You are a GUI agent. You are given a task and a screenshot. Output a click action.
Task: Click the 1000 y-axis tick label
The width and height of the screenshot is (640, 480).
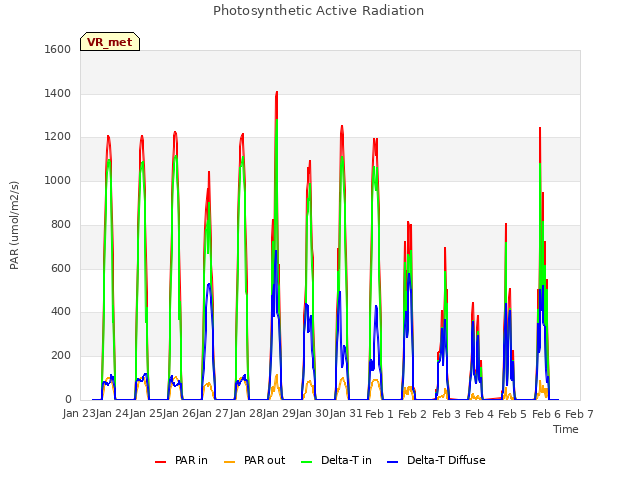pyautogui.click(x=58, y=180)
